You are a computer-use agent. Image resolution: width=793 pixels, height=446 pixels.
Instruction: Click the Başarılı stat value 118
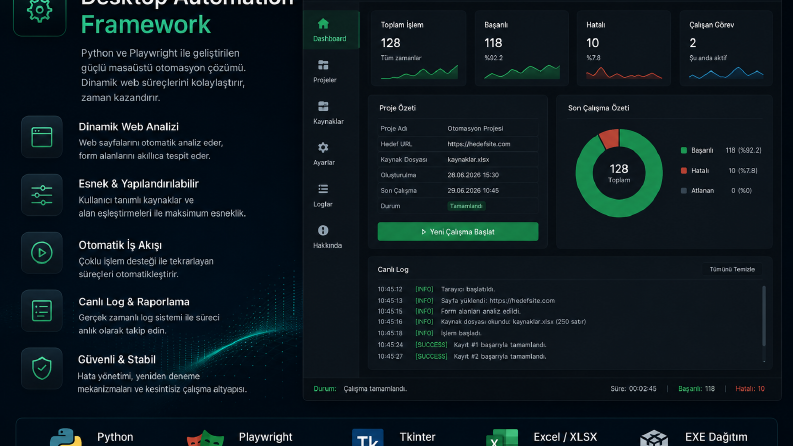pyautogui.click(x=493, y=43)
